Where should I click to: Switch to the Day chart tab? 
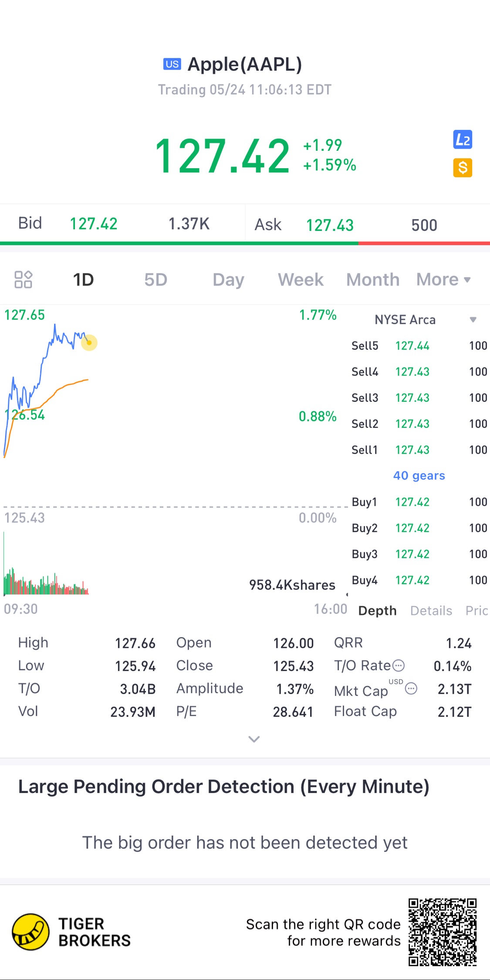[228, 280]
